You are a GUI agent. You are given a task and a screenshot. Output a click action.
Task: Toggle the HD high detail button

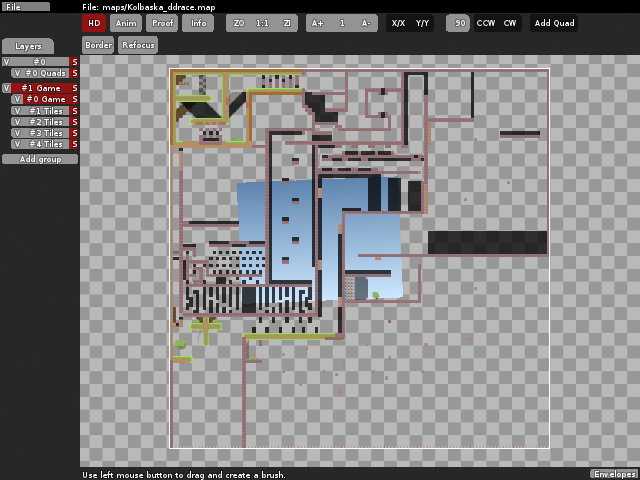pyautogui.click(x=94, y=23)
